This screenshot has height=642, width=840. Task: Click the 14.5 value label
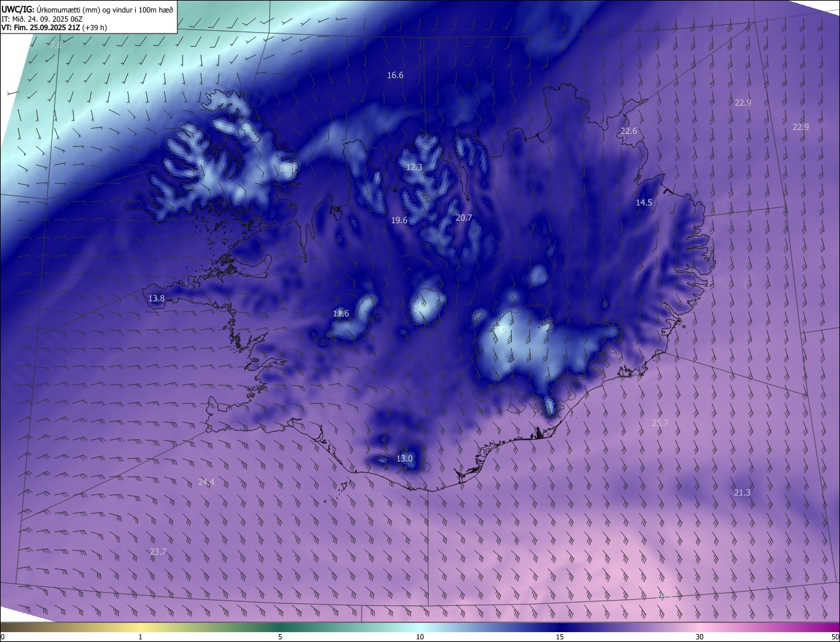click(644, 203)
